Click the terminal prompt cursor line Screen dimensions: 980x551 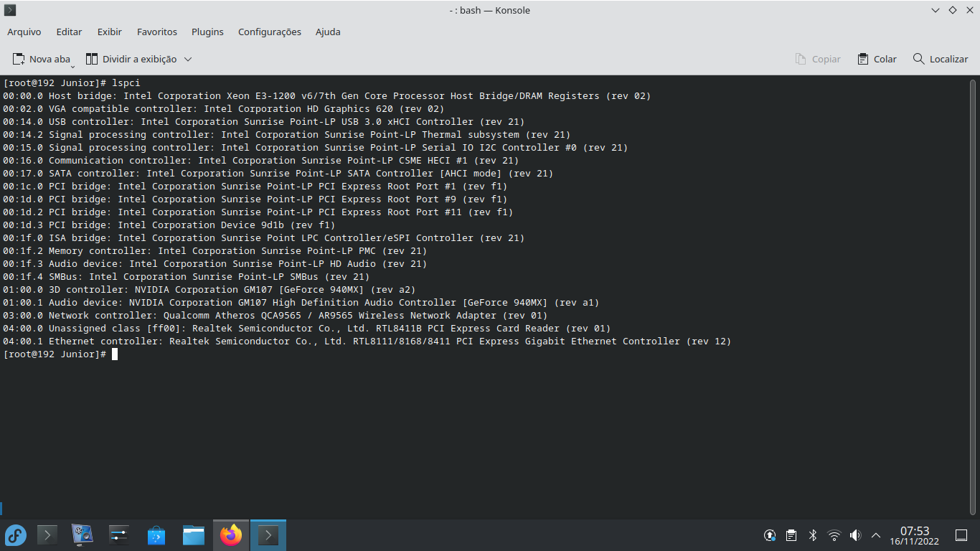[60, 354]
